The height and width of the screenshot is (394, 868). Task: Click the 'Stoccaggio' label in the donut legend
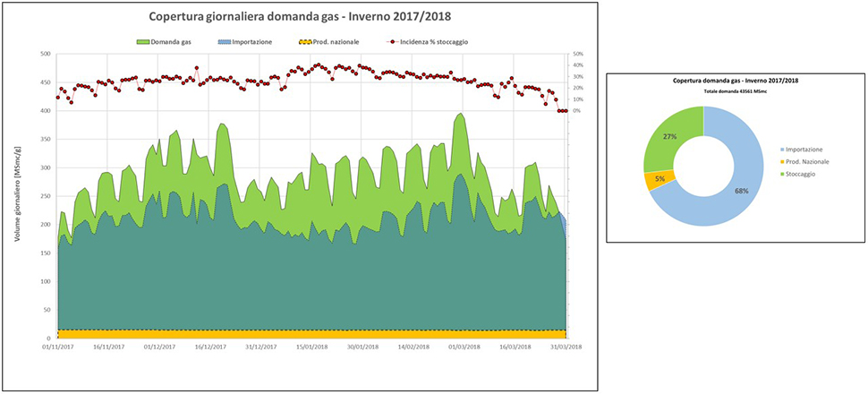click(801, 174)
